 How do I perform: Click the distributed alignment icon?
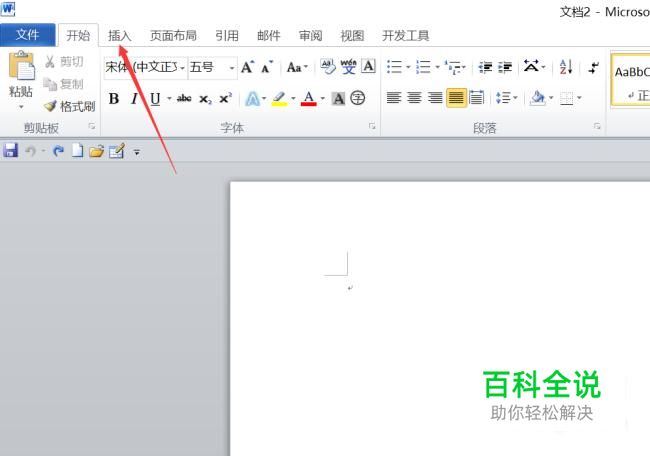coord(477,98)
